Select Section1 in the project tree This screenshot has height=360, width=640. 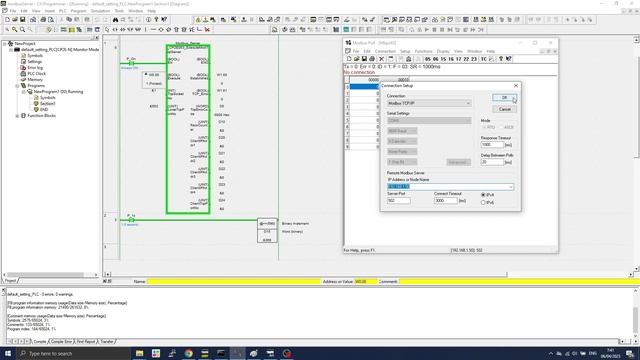(47, 104)
